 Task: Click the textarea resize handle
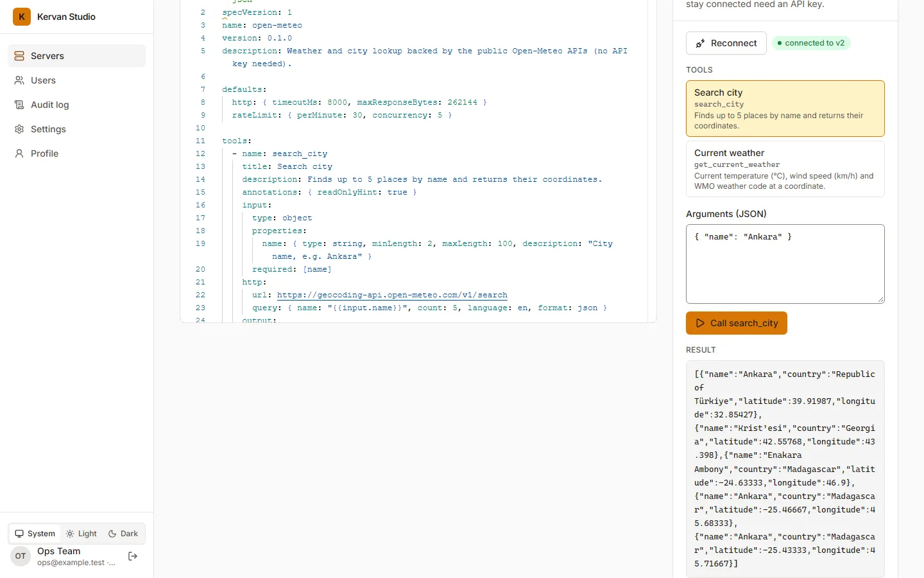(881, 299)
